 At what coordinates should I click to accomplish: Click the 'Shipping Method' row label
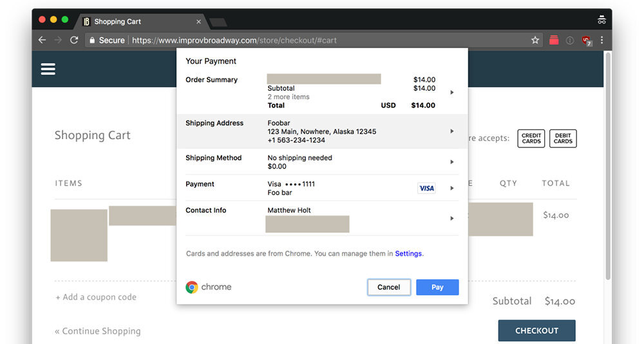pos(214,158)
